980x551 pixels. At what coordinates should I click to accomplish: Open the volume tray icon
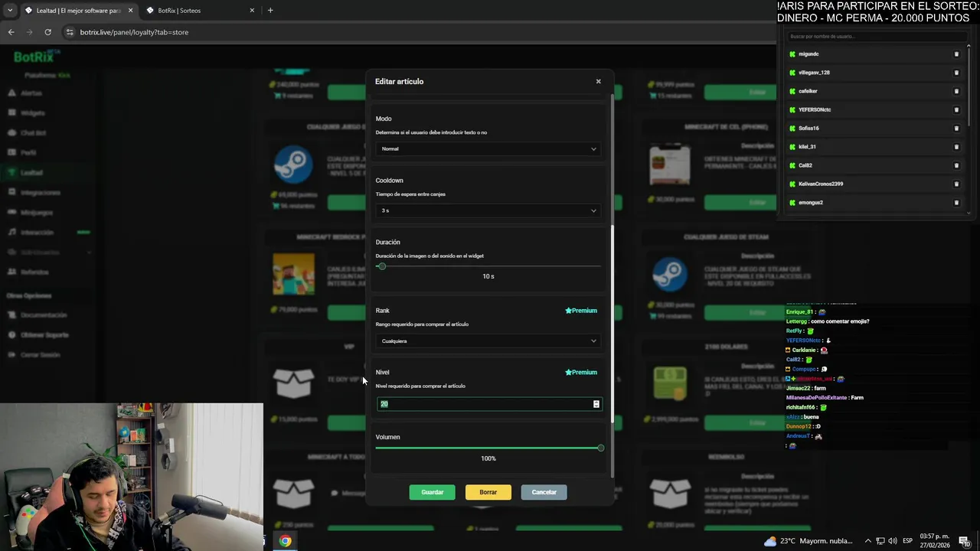[x=893, y=541]
